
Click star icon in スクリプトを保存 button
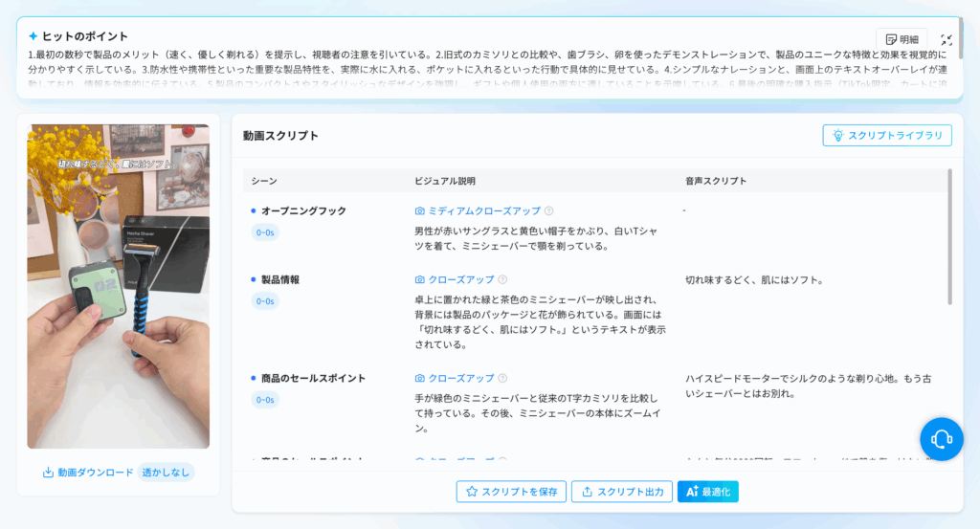point(472,492)
